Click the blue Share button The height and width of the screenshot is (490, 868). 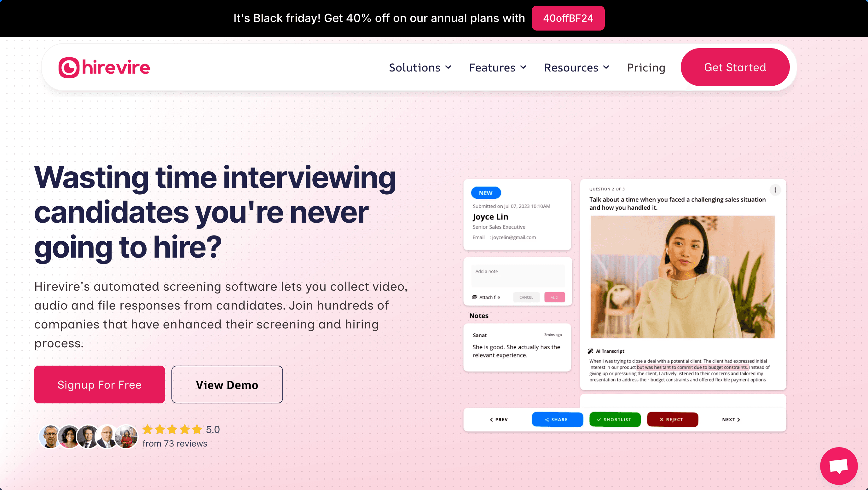click(x=557, y=419)
